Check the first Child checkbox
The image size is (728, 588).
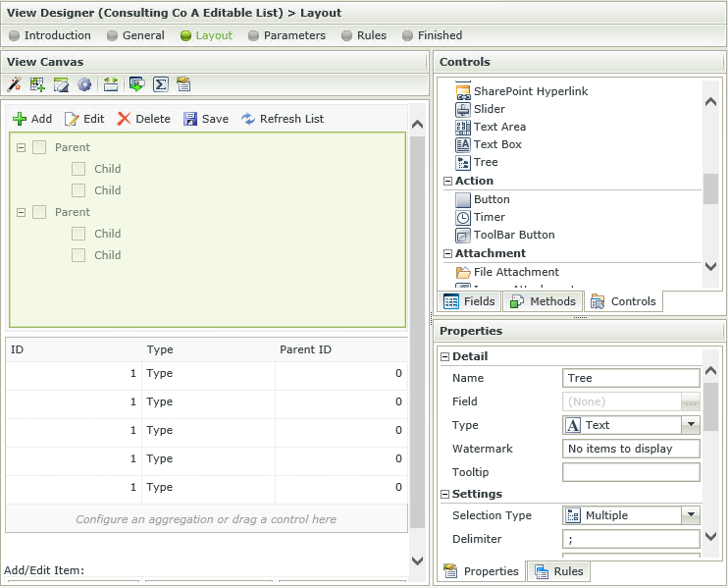pyautogui.click(x=78, y=169)
